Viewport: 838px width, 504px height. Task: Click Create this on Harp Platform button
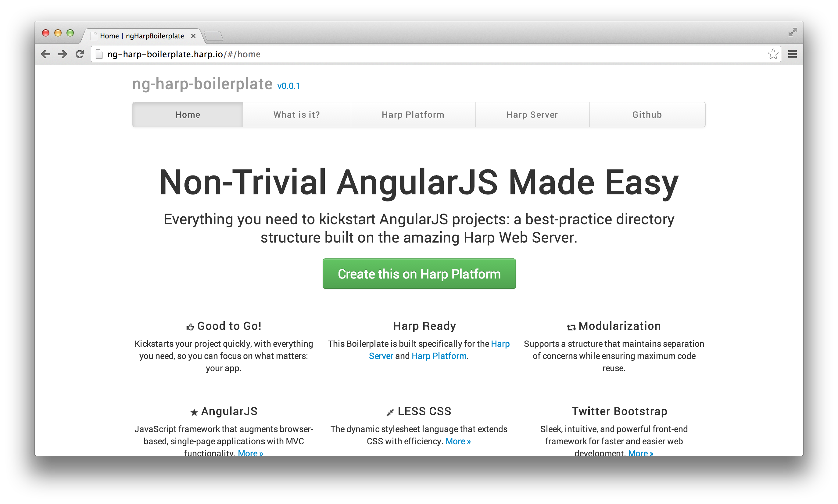coord(419,274)
